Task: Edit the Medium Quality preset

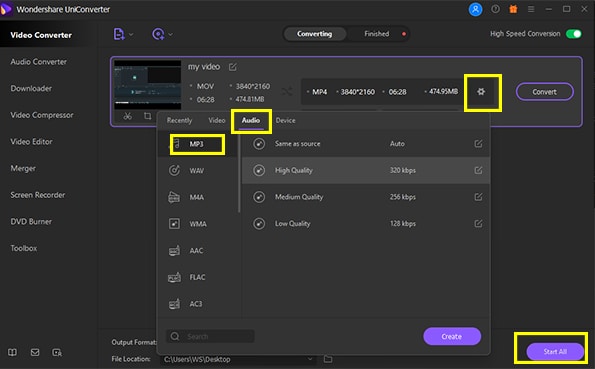Action: click(478, 197)
